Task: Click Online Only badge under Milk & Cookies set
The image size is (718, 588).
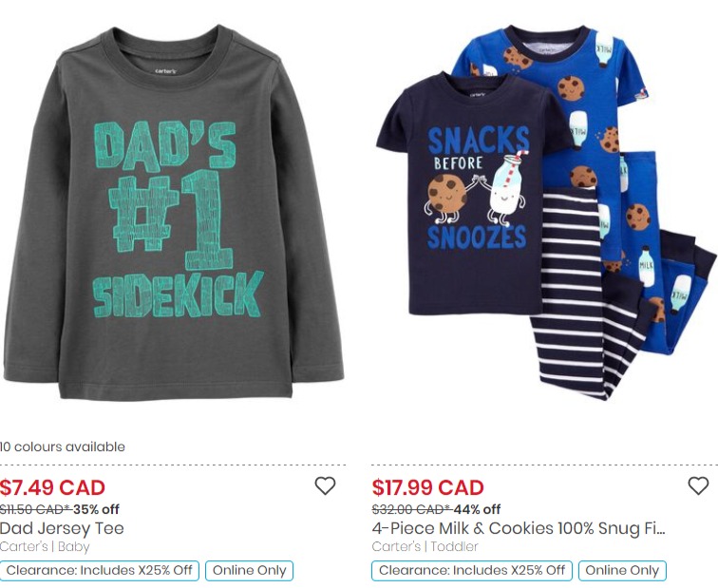Action: (x=622, y=571)
